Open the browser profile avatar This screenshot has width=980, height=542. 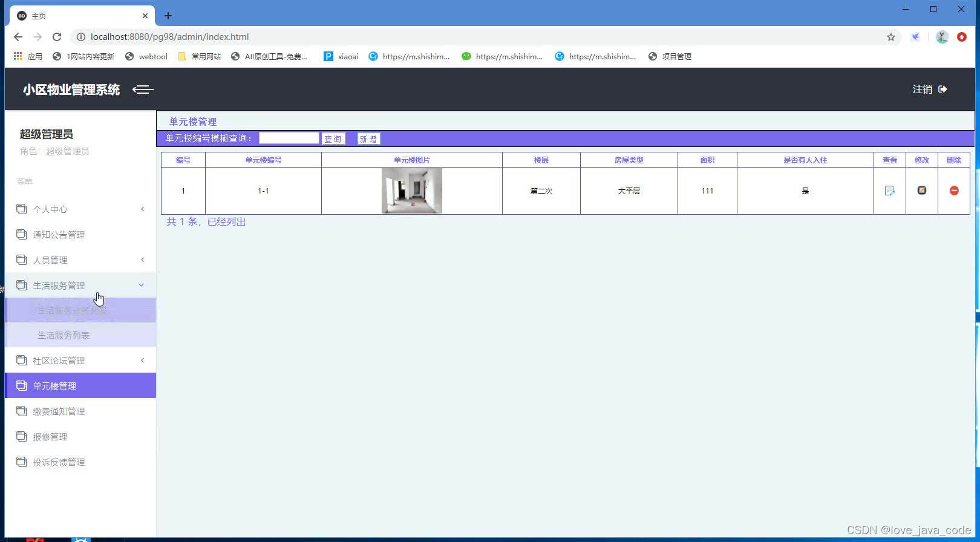pyautogui.click(x=942, y=37)
